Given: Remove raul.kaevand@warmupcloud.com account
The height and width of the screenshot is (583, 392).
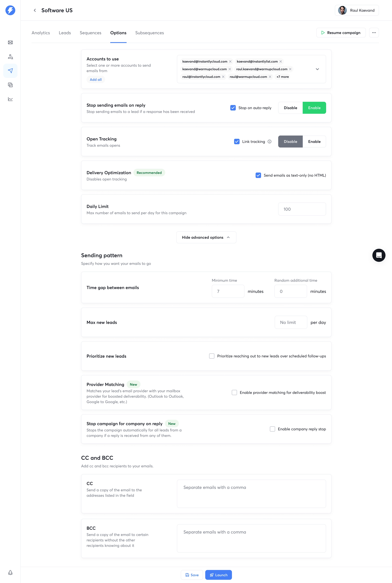Looking at the screenshot, I should [290, 69].
